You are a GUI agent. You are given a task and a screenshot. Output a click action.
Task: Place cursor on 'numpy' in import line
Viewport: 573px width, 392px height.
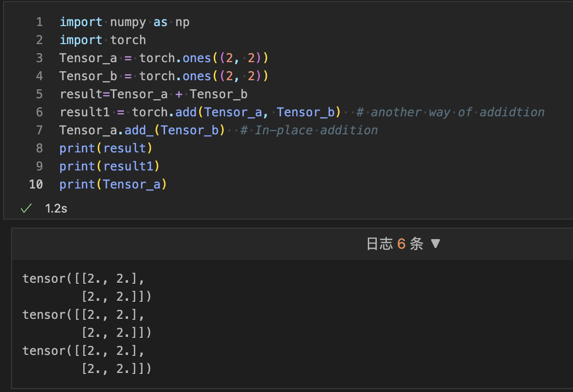coord(128,22)
